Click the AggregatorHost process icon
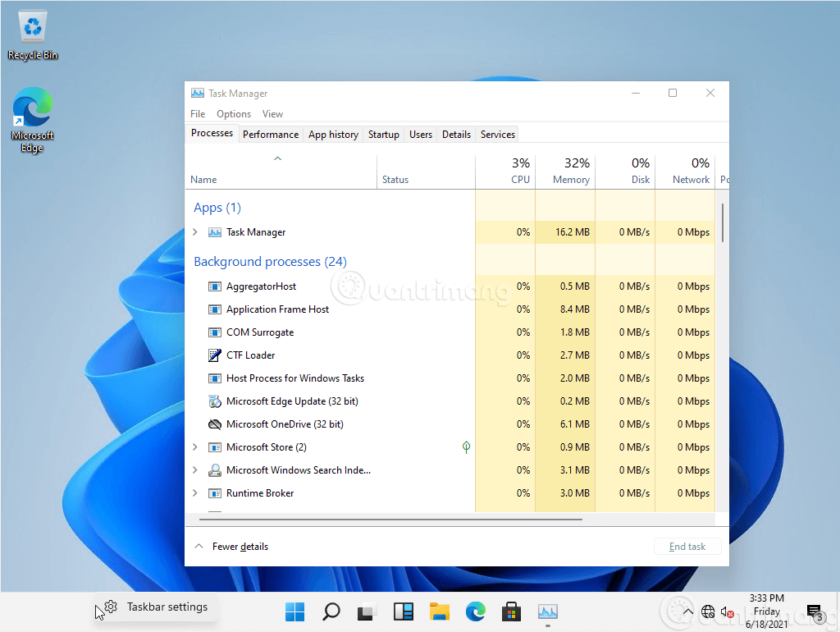 pos(214,286)
